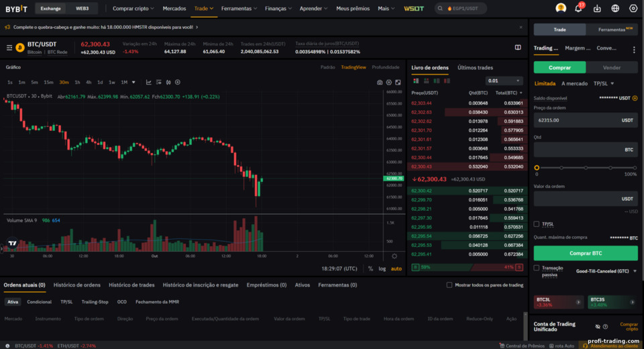The height and width of the screenshot is (349, 644).
Task: Click the order quantity percentage slider handle
Action: click(537, 168)
